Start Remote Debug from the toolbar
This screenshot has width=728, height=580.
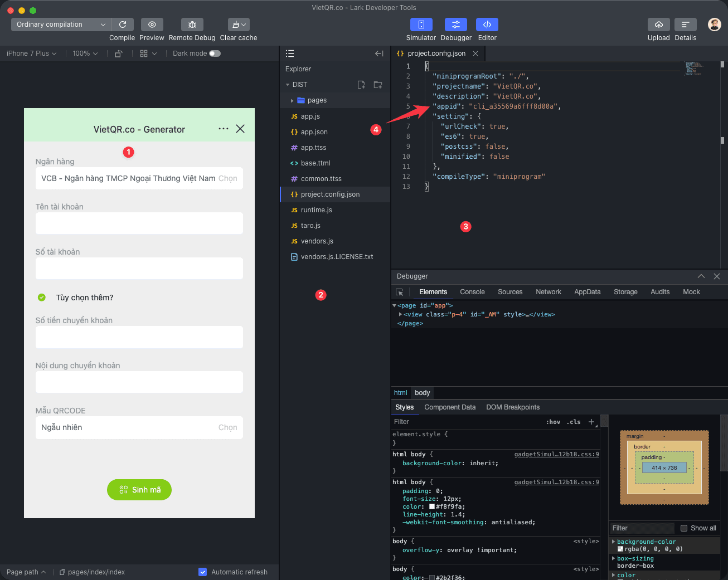[192, 25]
